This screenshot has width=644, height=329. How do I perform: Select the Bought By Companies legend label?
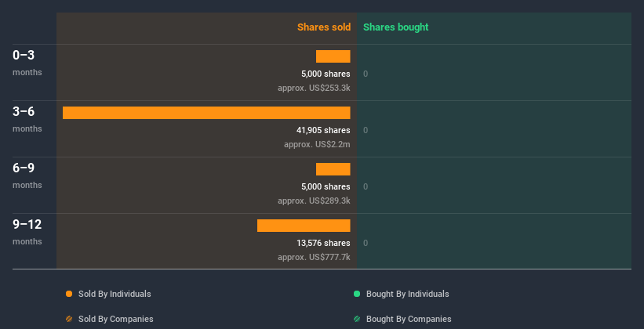409,319
